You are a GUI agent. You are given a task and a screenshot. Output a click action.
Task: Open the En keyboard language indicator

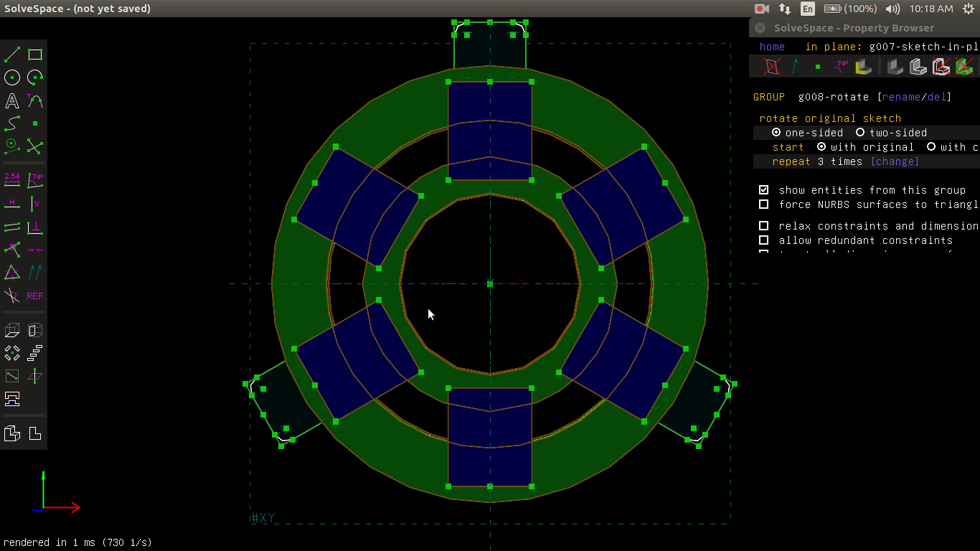pyautogui.click(x=808, y=9)
